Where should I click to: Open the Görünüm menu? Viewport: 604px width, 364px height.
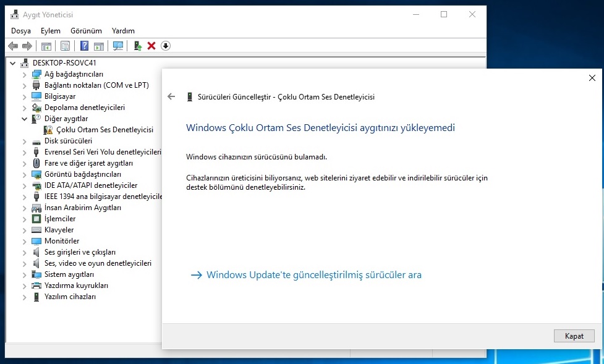coord(87,31)
